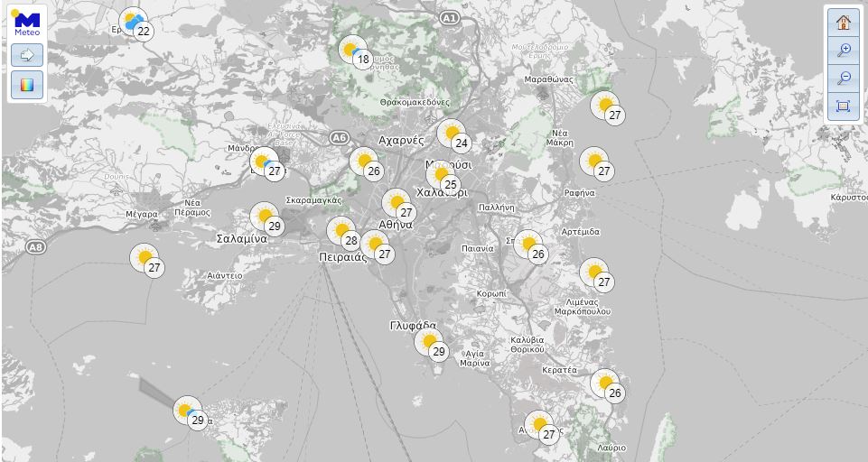Click the 27 degree marker south of Μέγαρα
Image resolution: width=868 pixels, height=462 pixels.
click(x=146, y=260)
